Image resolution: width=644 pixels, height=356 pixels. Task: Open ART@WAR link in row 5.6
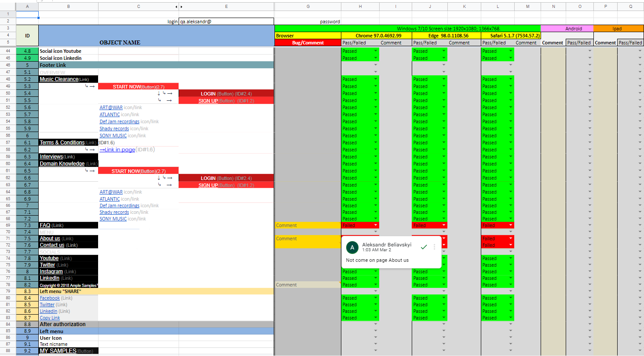click(111, 107)
